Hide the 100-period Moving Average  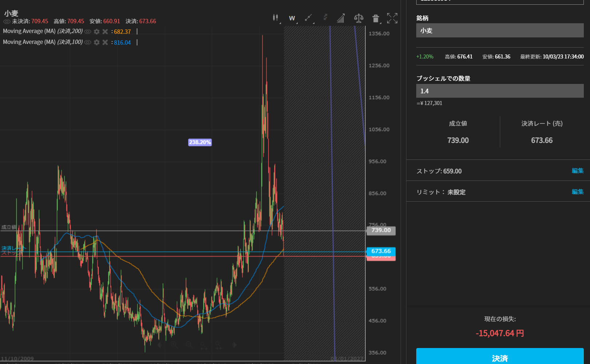[88, 43]
